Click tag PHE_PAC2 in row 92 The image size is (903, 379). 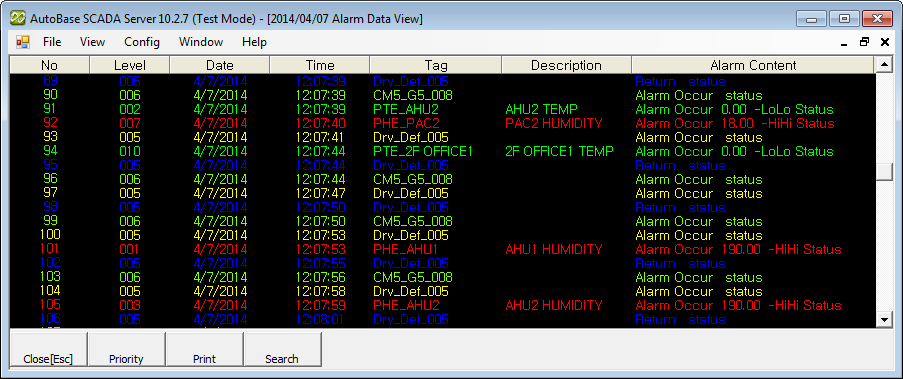tap(407, 123)
